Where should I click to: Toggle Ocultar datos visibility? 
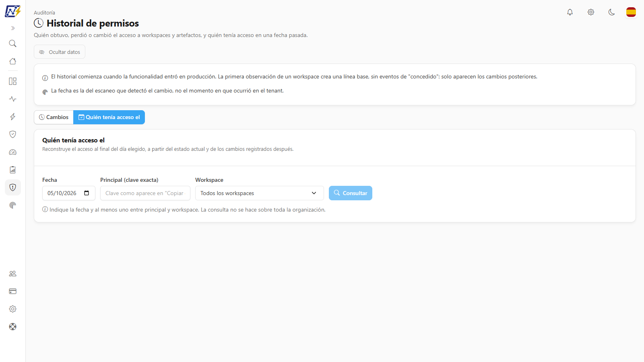pyautogui.click(x=60, y=52)
